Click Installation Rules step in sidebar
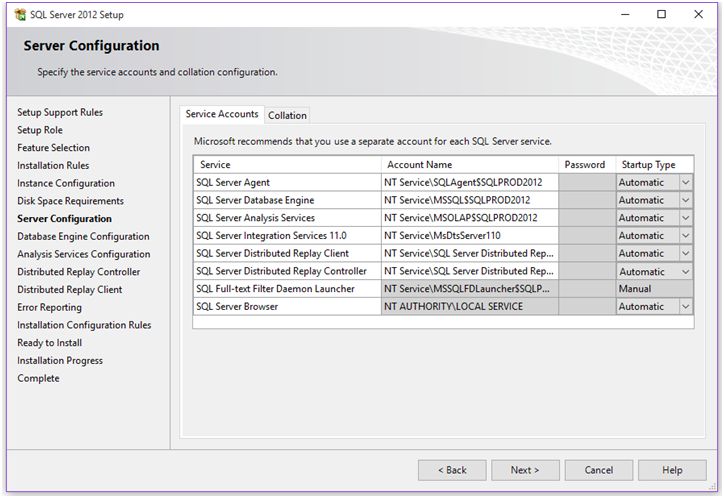Screen dimensions: 724x498 point(53,165)
